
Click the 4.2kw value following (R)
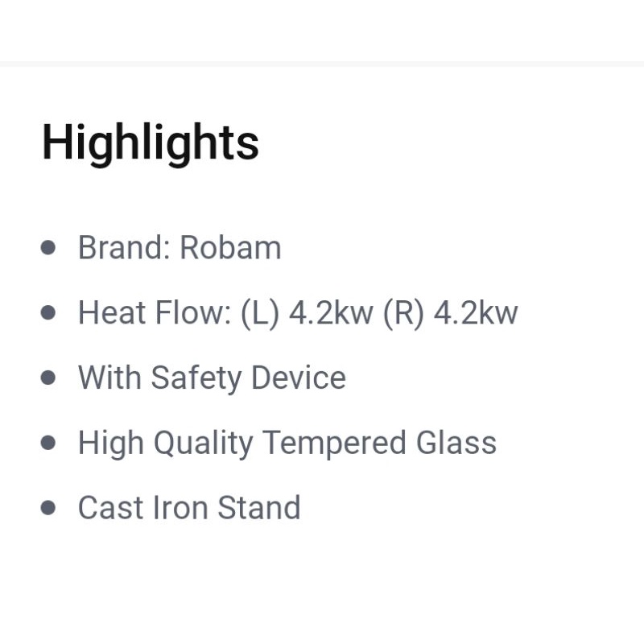[476, 312]
